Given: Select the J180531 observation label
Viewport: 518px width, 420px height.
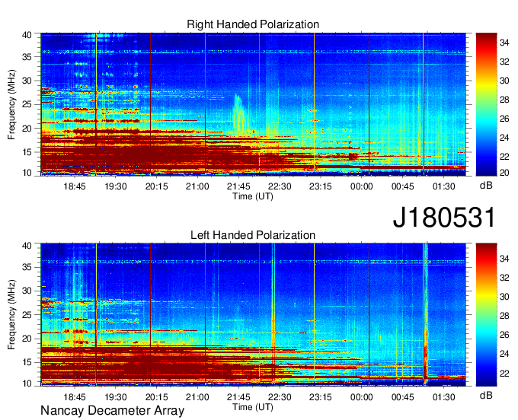Looking at the screenshot, I should [x=444, y=217].
